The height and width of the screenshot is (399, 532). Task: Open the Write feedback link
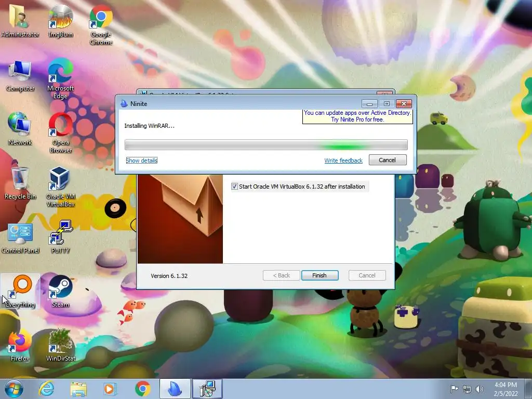(x=343, y=161)
